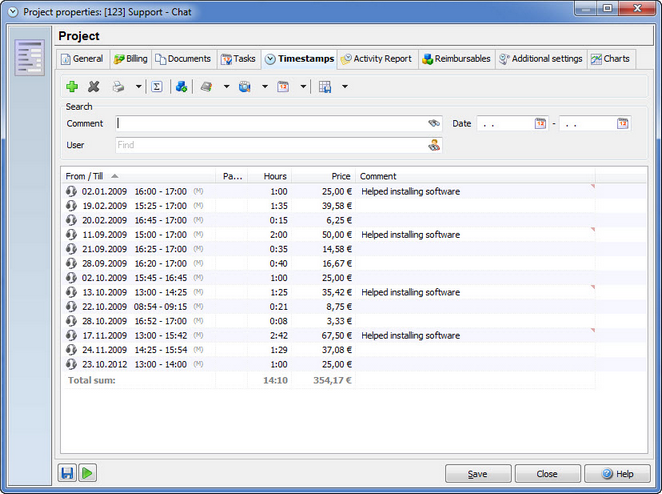Click the binoculars icon in the Comment field
This screenshot has width=662, height=494.
pos(434,123)
